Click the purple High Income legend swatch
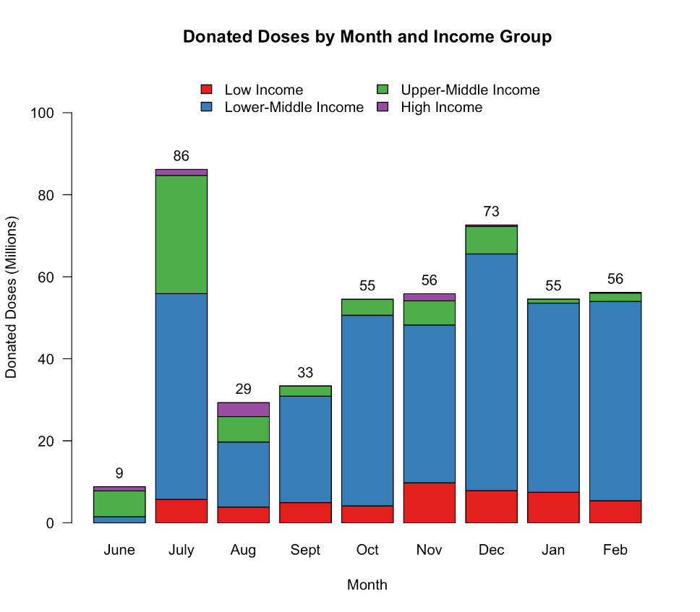The image size is (700, 612). tap(383, 107)
